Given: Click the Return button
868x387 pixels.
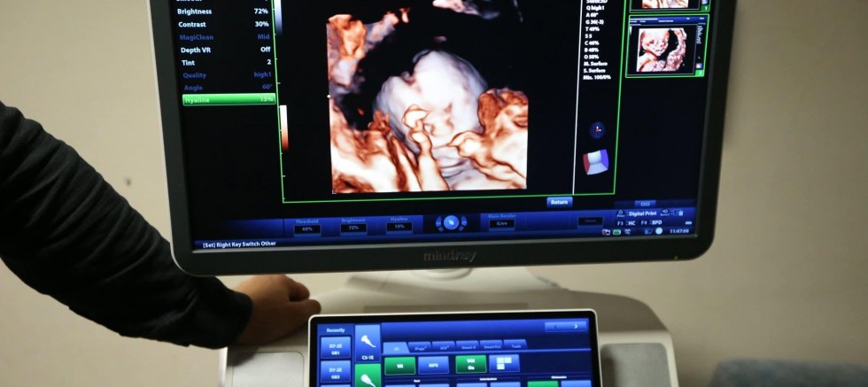Looking at the screenshot, I should [559, 202].
